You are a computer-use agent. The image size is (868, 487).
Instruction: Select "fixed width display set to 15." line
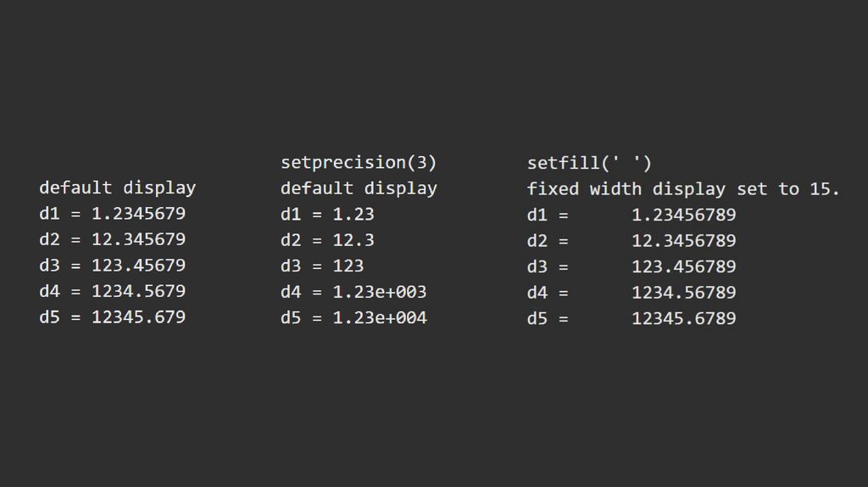683,188
